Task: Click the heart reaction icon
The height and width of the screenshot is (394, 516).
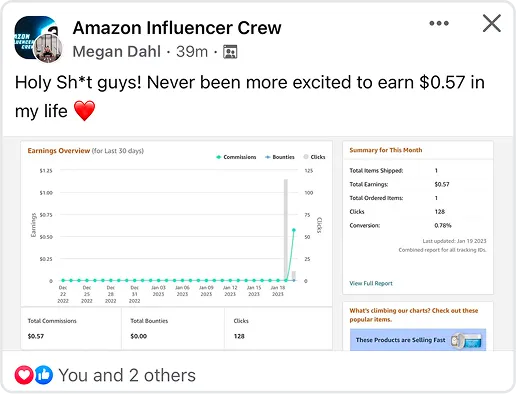Action: tap(24, 375)
